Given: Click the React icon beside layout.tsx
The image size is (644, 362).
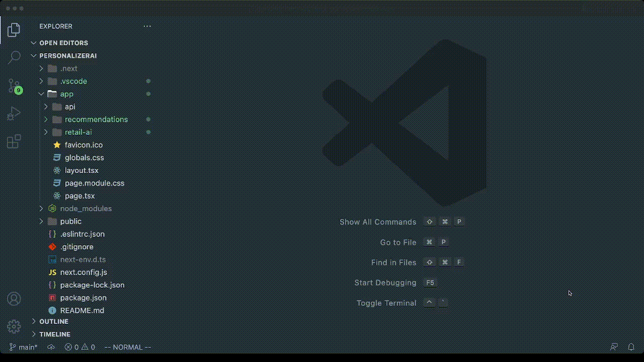Looking at the screenshot, I should point(57,170).
